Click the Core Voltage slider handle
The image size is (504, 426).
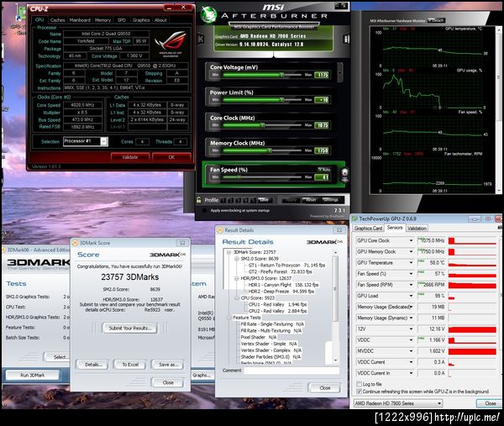click(x=281, y=75)
